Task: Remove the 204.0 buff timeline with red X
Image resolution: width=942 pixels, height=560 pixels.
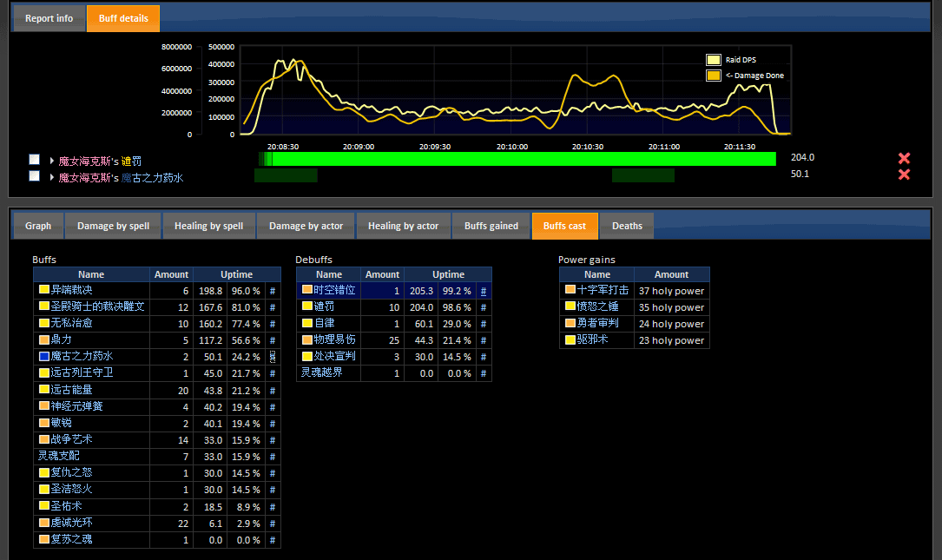Action: coord(904,158)
